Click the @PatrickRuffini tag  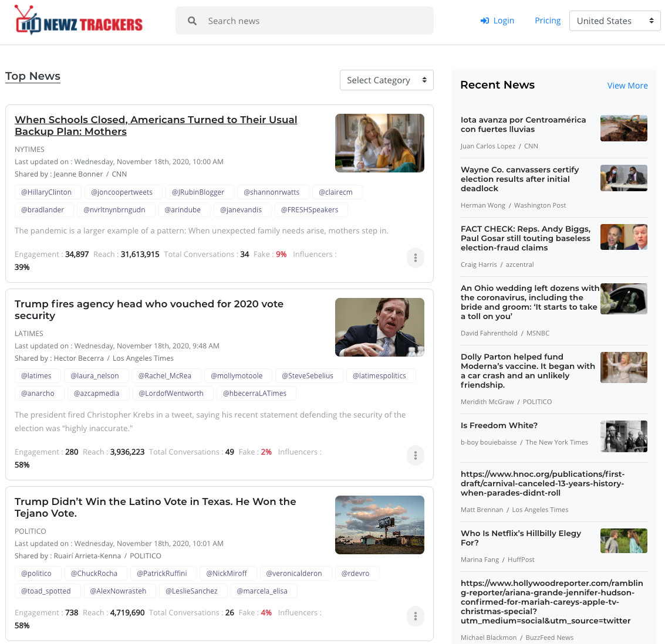pos(162,573)
